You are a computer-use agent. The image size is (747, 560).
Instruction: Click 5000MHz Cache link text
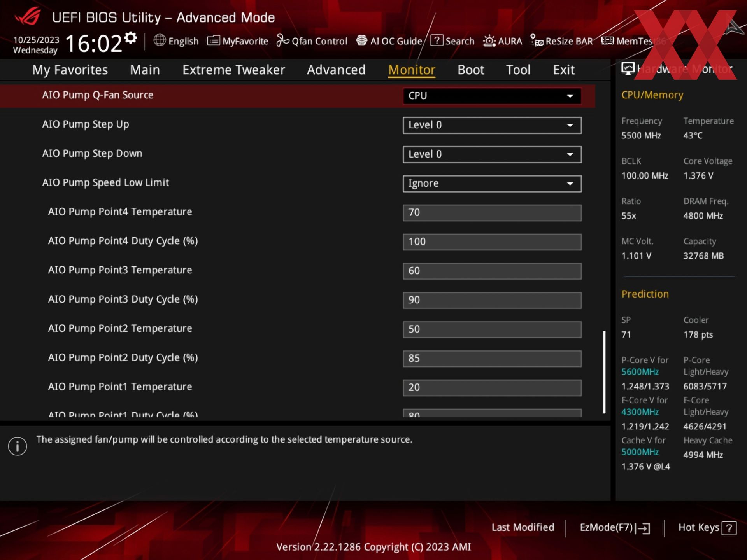[640, 452]
